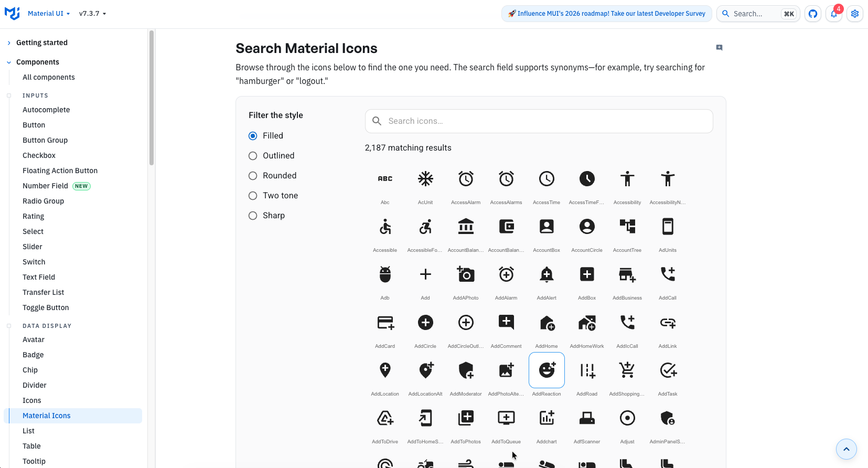Choose the Adb android icon
868x468 pixels.
385,274
